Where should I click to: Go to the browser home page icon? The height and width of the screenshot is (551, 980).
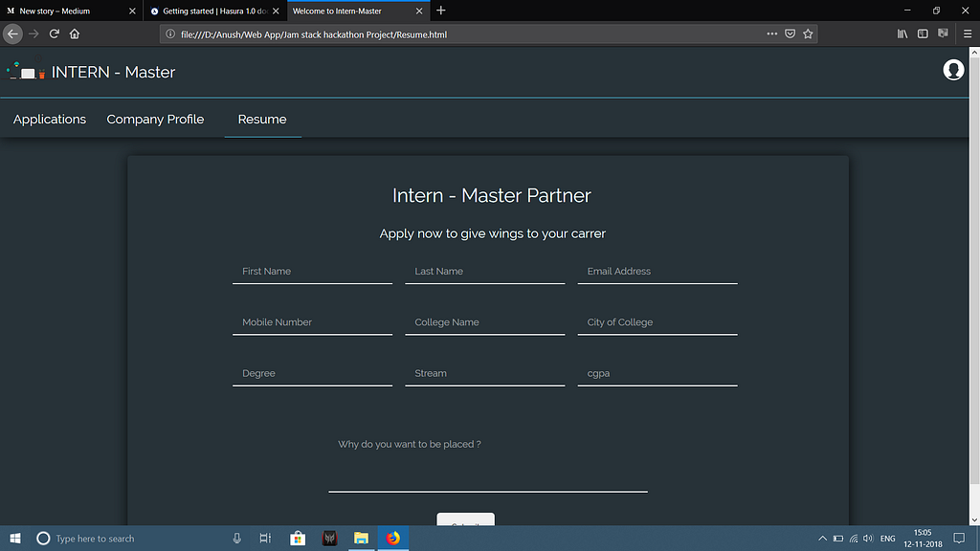click(x=75, y=33)
